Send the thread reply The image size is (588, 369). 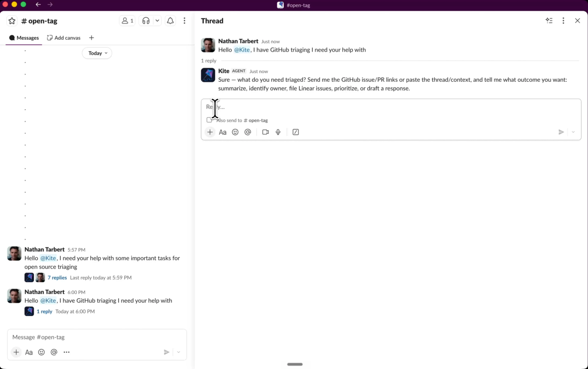click(x=562, y=132)
